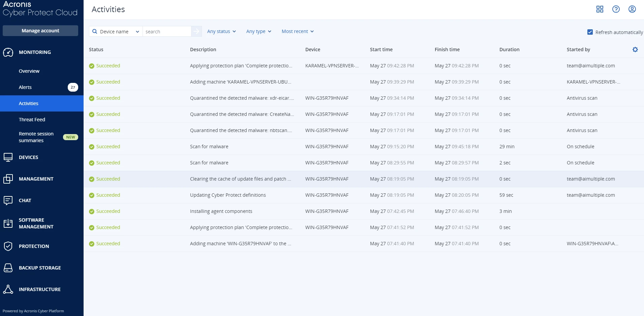Click the '59 sec' duration cell
The height and width of the screenshot is (316, 644).
506,195
